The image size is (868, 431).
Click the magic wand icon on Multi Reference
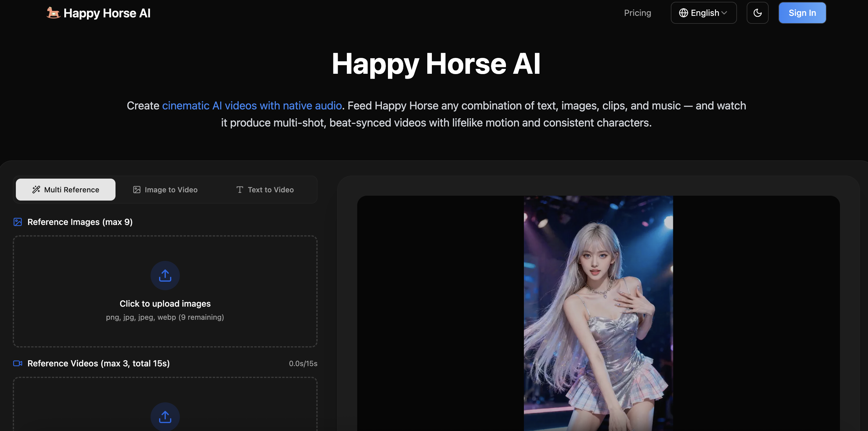pos(36,190)
